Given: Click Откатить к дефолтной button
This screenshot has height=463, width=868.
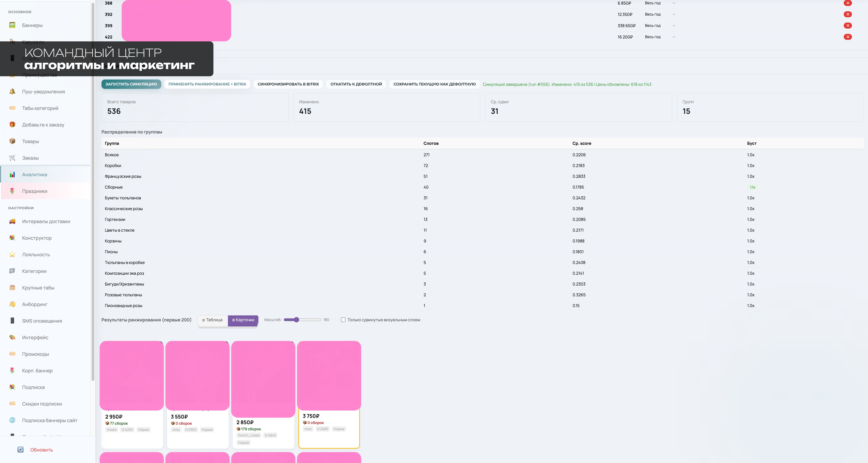Looking at the screenshot, I should [x=356, y=84].
